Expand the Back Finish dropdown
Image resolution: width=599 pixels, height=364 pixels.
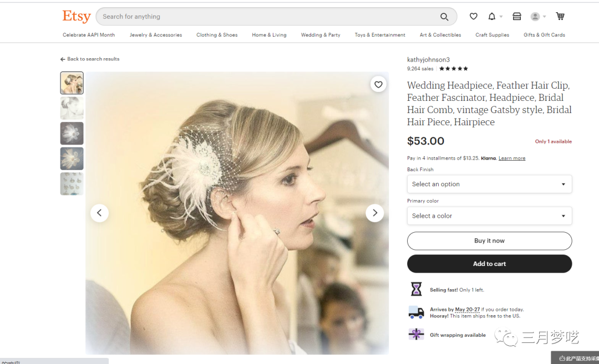point(489,184)
